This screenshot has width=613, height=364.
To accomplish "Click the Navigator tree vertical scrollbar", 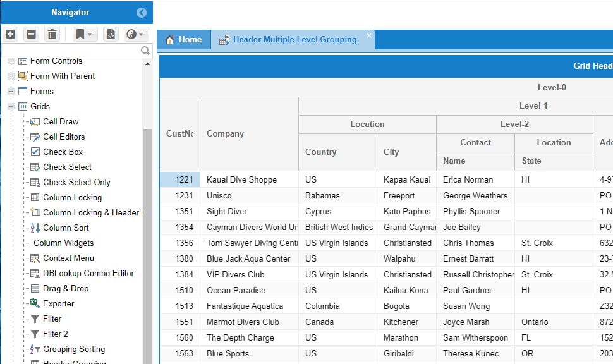I will pyautogui.click(x=147, y=246).
